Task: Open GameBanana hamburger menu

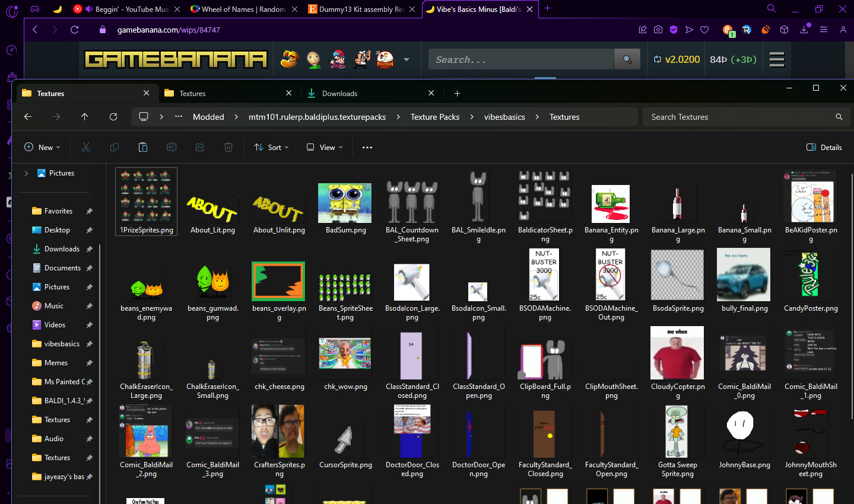Action: point(777,59)
